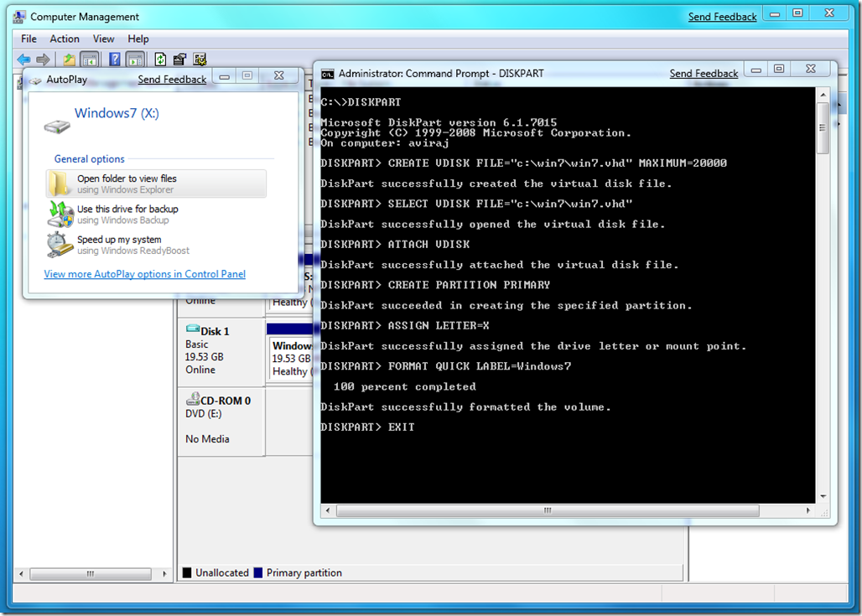Open the File menu
This screenshot has height=616, width=862.
28,39
